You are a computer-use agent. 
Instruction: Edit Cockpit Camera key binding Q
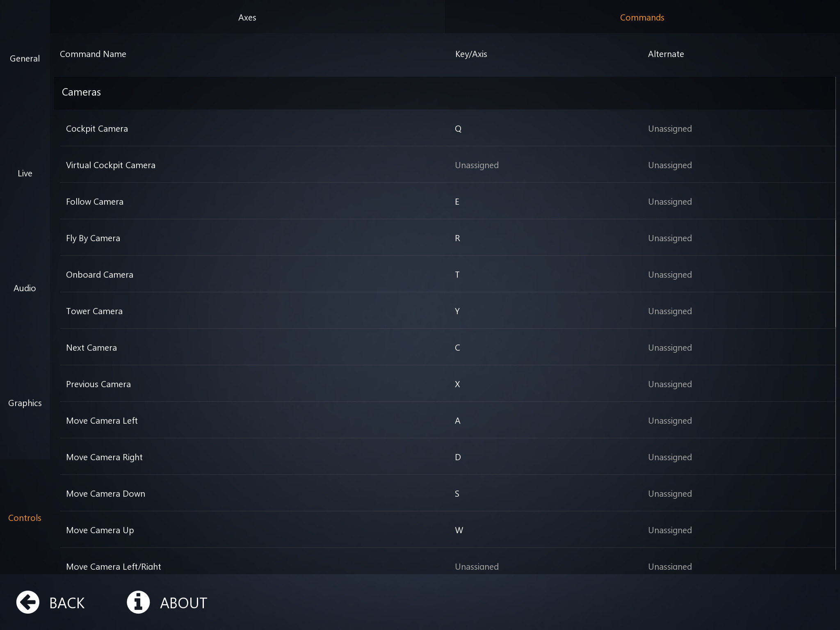pyautogui.click(x=458, y=129)
